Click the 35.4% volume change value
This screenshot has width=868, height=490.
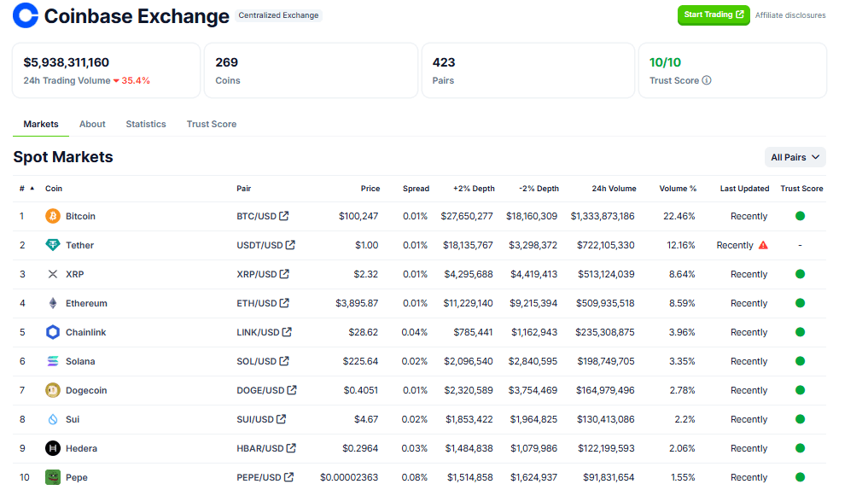(x=136, y=80)
